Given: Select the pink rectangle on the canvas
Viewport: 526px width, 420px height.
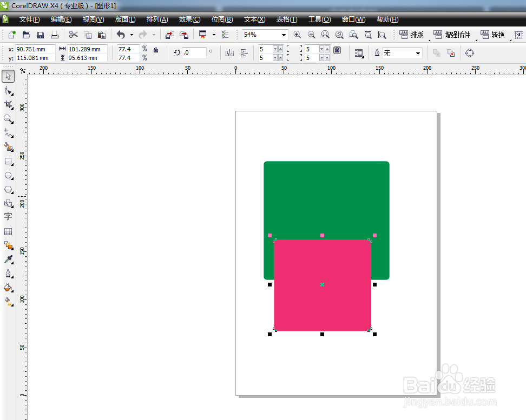Looking at the screenshot, I should tap(323, 285).
